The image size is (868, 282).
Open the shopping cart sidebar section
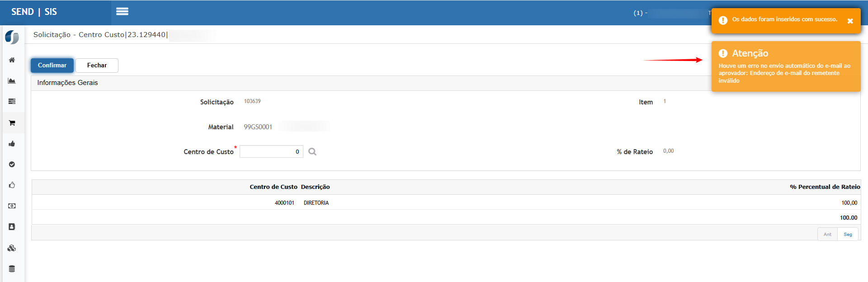point(12,123)
